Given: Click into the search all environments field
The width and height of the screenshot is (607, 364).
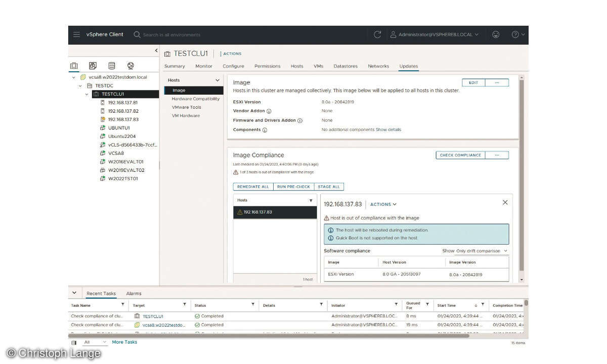Looking at the screenshot, I should [x=171, y=35].
